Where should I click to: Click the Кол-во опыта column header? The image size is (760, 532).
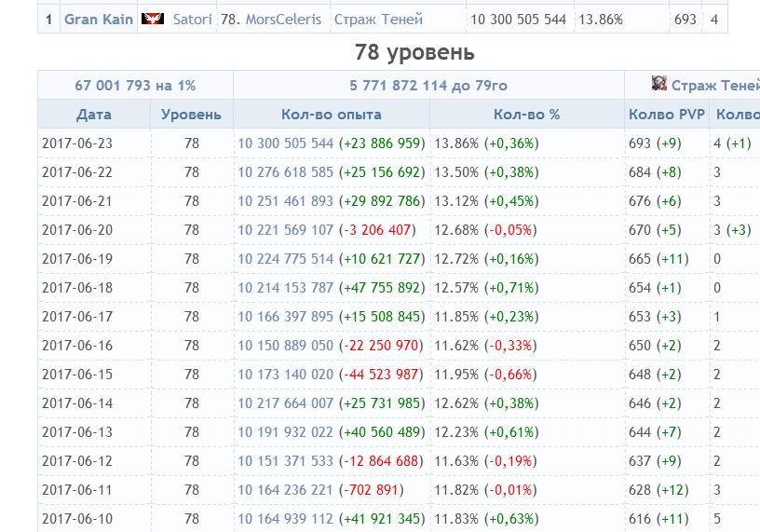pyautogui.click(x=331, y=115)
